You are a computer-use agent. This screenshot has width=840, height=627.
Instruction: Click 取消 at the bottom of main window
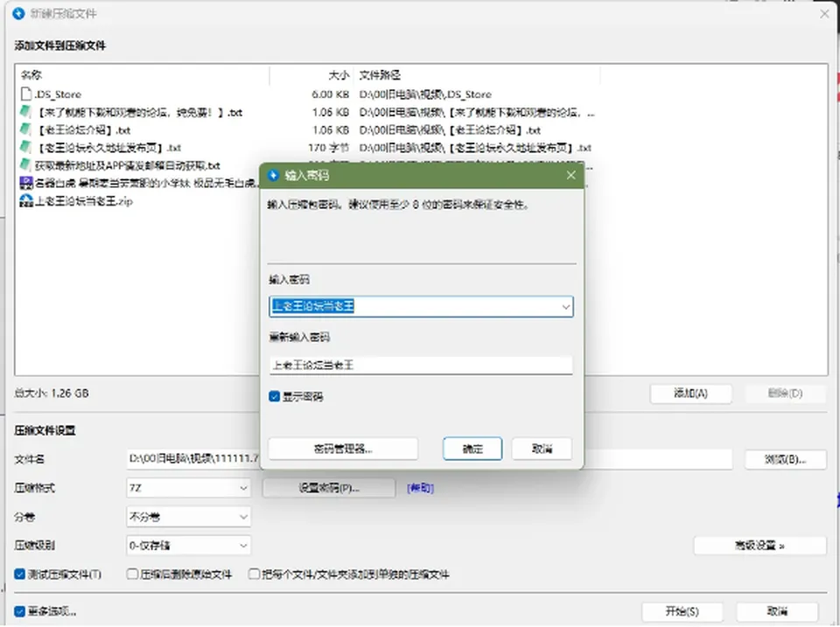tap(777, 611)
